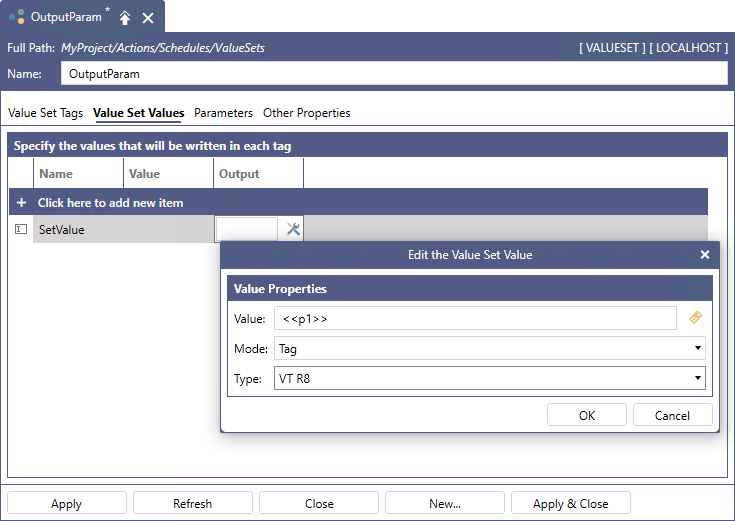
Task: Switch to the Value Set Tags tab
Action: tap(45, 113)
